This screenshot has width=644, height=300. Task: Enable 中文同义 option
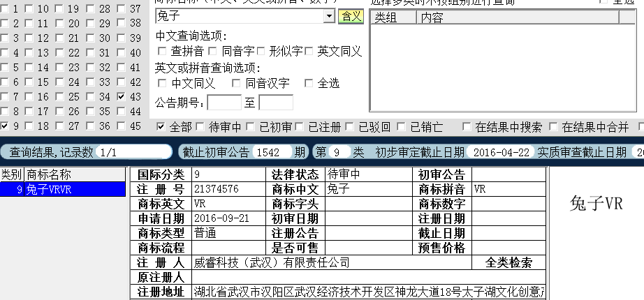[x=162, y=83]
